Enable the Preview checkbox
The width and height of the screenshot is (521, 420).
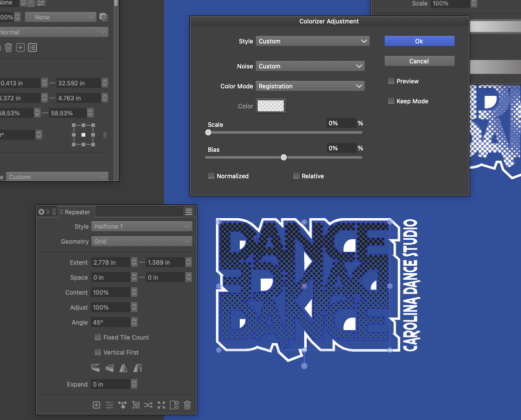[x=391, y=81]
